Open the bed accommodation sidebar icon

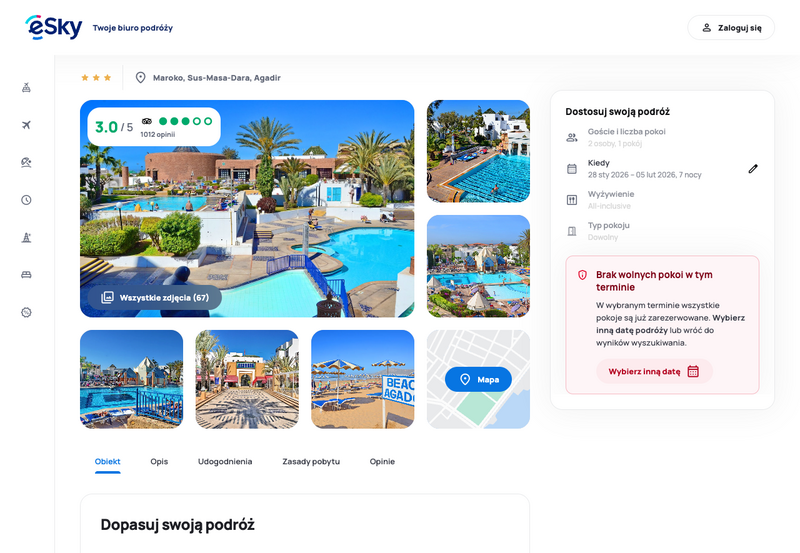27,275
